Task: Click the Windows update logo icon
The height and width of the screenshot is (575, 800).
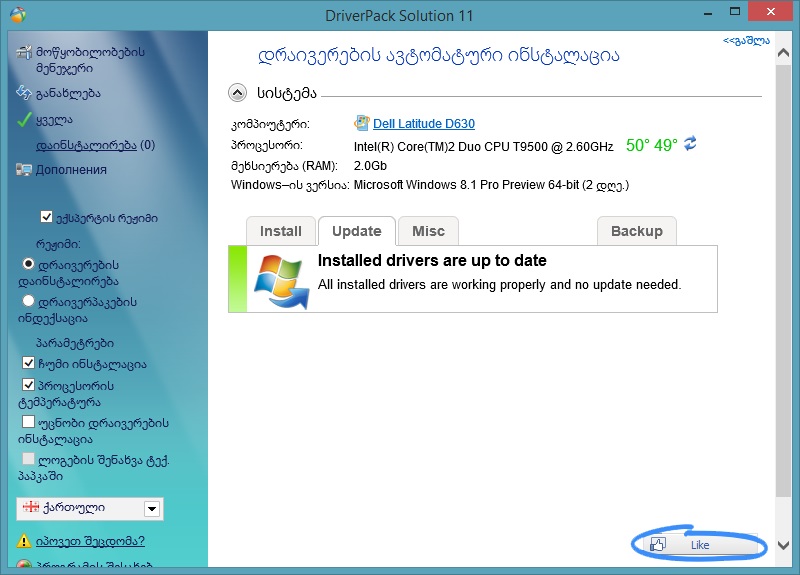Action: click(282, 281)
